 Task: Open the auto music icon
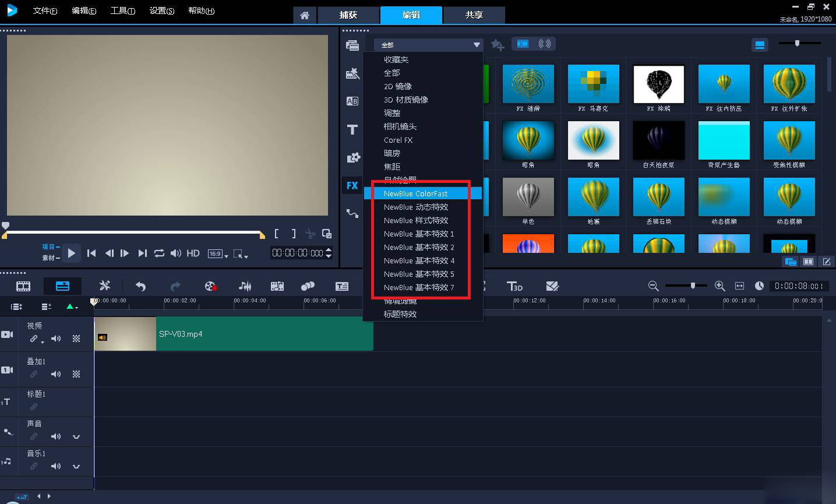coord(277,286)
